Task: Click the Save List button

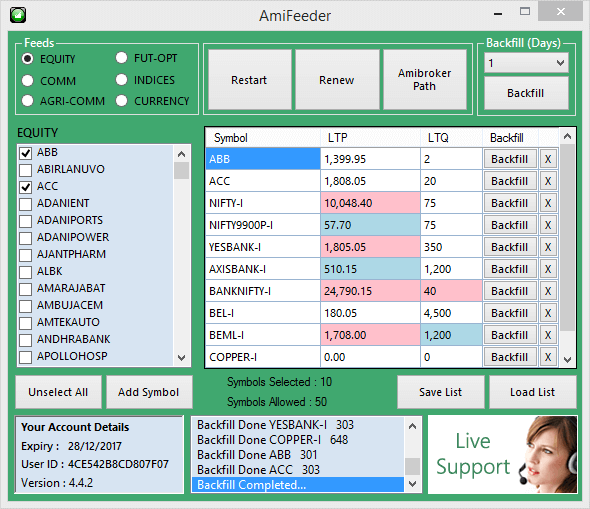Action: point(441,392)
